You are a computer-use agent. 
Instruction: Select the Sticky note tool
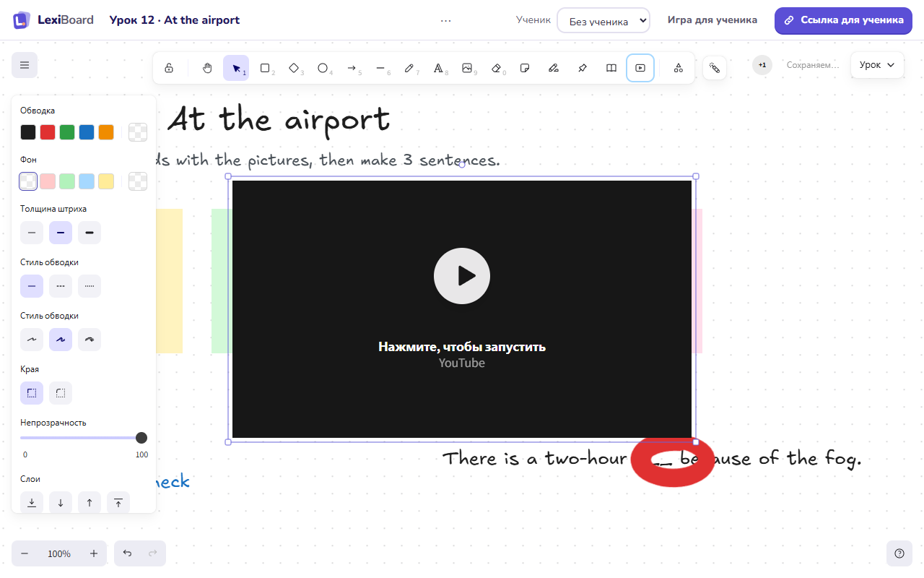525,68
